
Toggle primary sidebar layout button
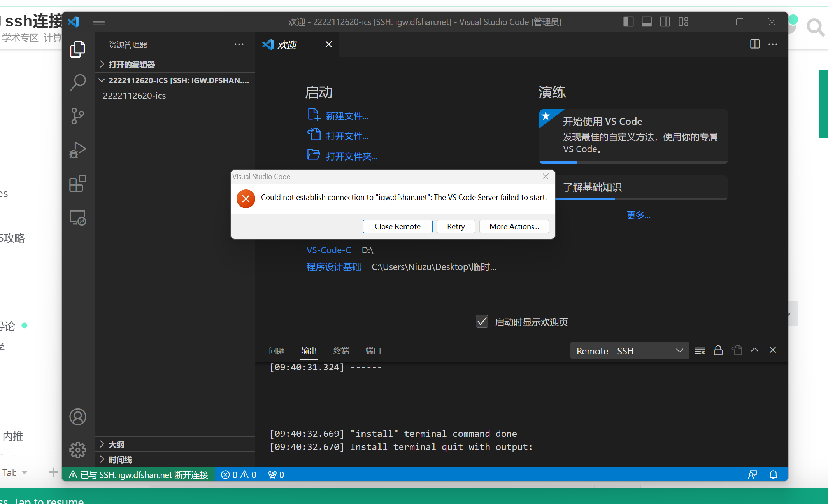point(628,22)
